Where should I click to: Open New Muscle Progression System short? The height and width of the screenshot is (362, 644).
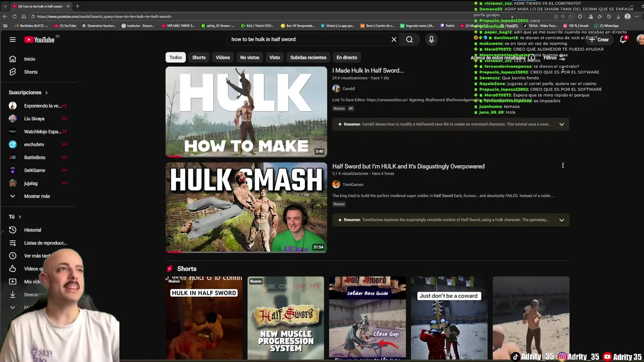pos(285,318)
